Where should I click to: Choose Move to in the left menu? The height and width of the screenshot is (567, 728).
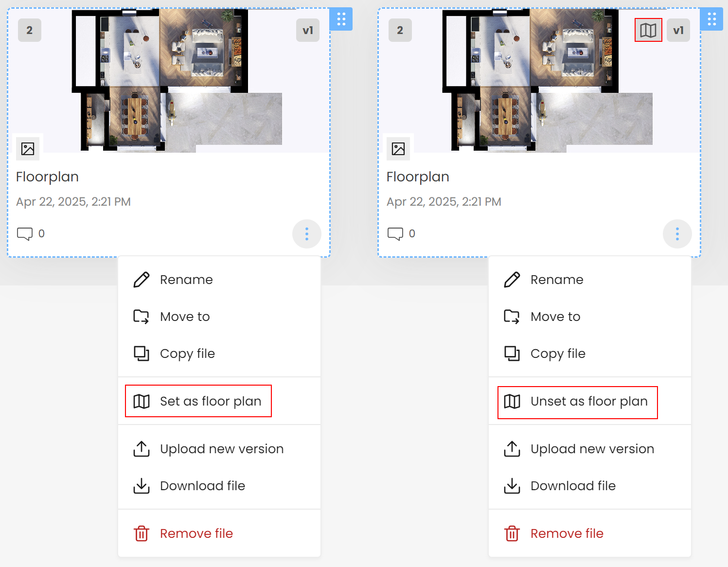click(x=219, y=317)
